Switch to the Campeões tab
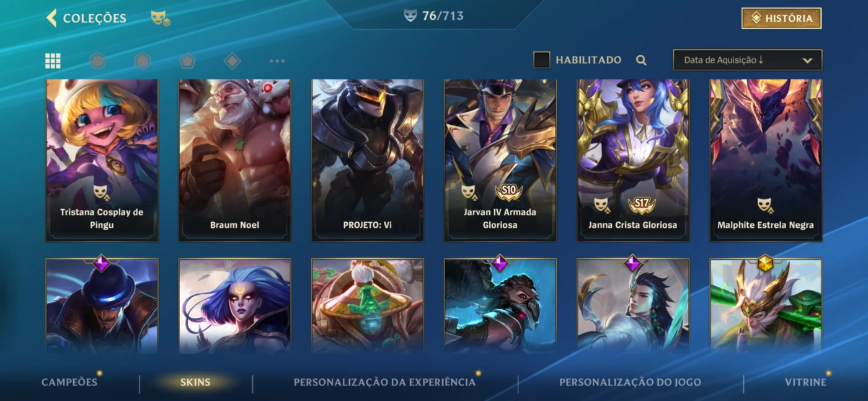 coord(69,382)
